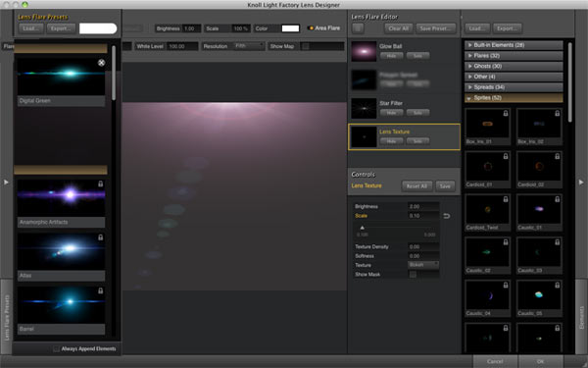The height and width of the screenshot is (368, 588).
Task: Click Export in Lens Flare Presets panel
Action: point(61,28)
